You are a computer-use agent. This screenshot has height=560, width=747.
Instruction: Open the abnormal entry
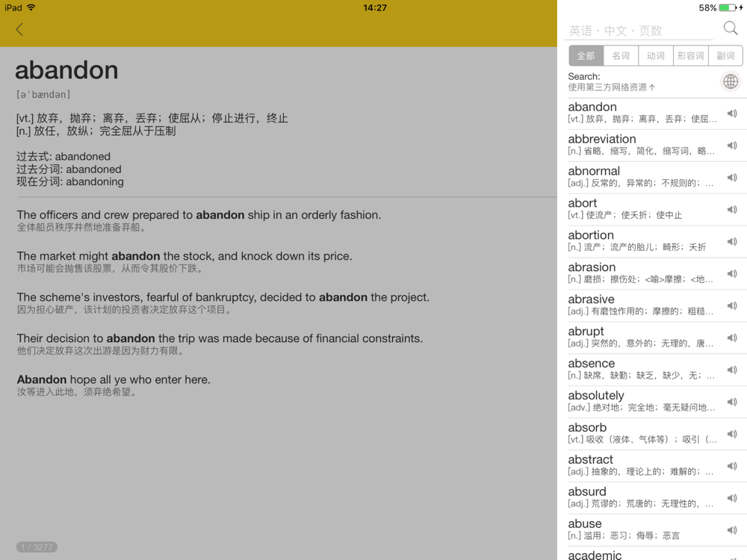651,178
